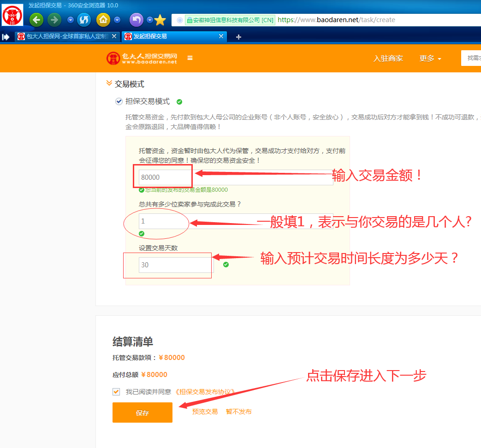Click the 入驻商家 menu item
Screen dimensions: 481x448
pyautogui.click(x=388, y=59)
